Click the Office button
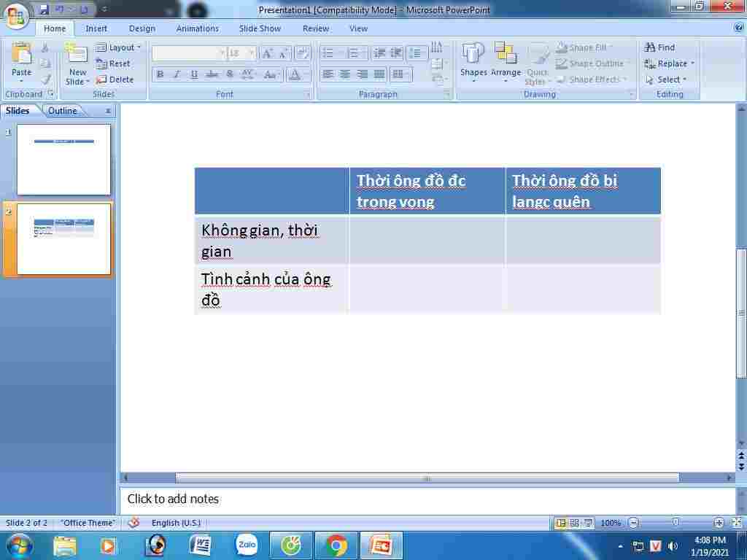Screen dimensions: 747x560 pyautogui.click(x=16, y=15)
